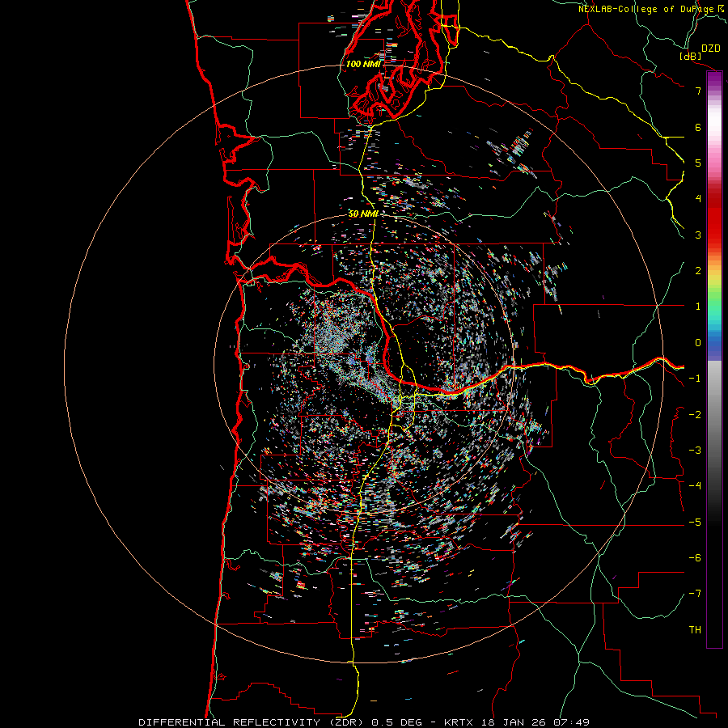The image size is (728, 728).
Task: Click the 4 value on the color scale
Action: (698, 199)
